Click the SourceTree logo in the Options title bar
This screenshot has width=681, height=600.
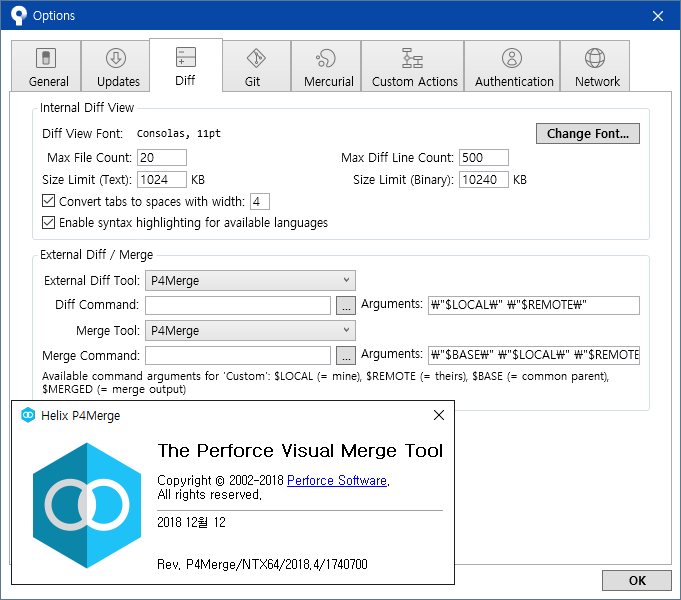pyautogui.click(x=19, y=15)
